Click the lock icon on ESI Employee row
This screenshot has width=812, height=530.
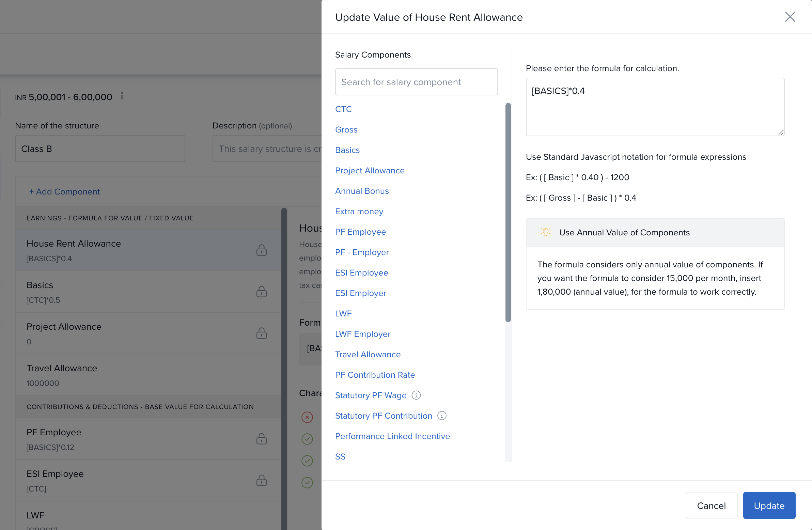pos(261,481)
